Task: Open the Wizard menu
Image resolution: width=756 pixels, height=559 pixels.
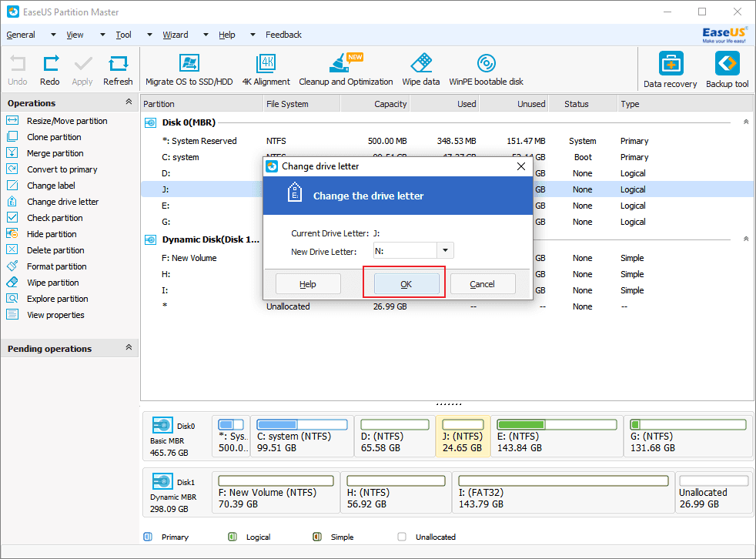Action: pos(176,35)
